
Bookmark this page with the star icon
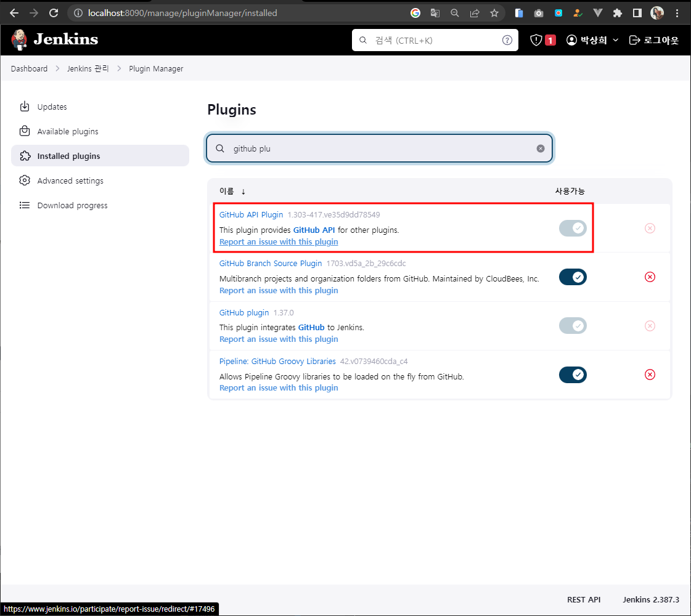[494, 13]
